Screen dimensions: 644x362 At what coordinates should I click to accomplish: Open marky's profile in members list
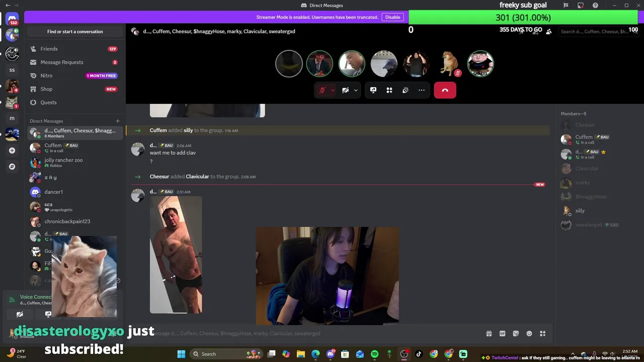pos(599,183)
